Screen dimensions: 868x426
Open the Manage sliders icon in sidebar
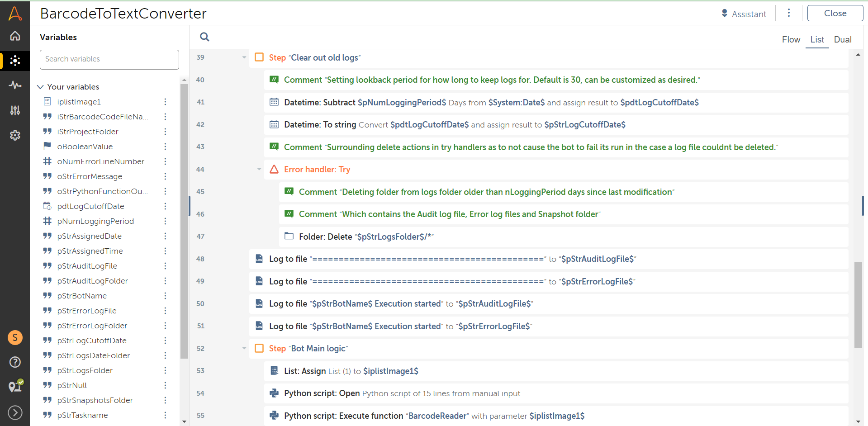[15, 110]
